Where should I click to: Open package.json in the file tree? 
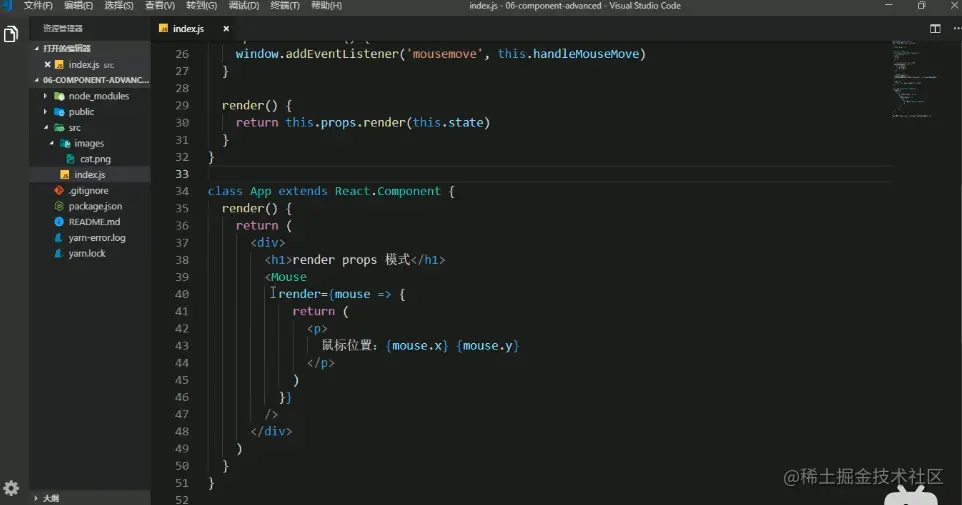pyautogui.click(x=95, y=206)
